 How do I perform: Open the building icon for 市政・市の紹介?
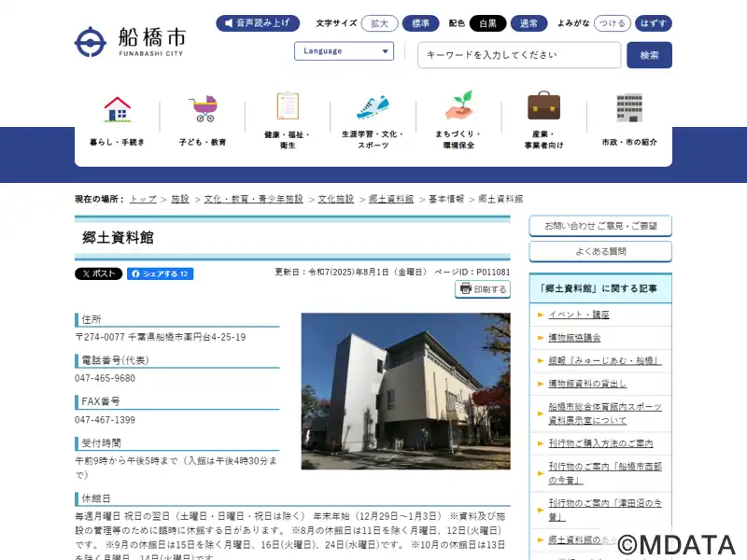[x=629, y=108]
